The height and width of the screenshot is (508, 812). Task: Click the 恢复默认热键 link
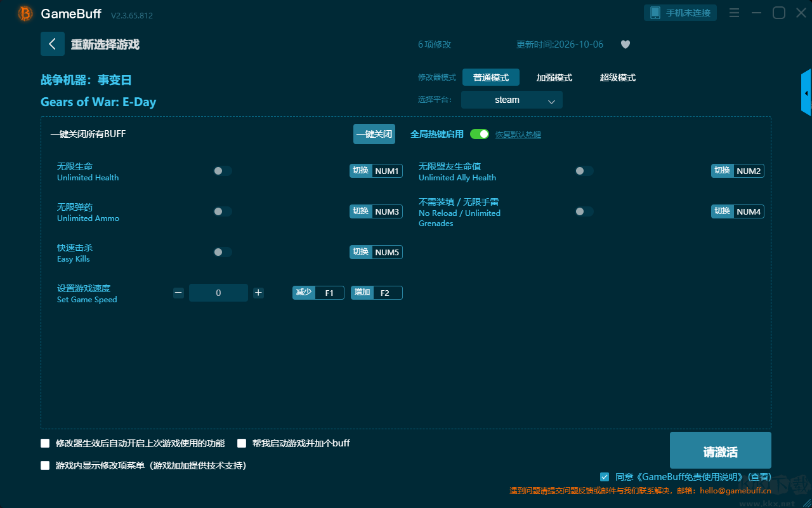click(518, 135)
